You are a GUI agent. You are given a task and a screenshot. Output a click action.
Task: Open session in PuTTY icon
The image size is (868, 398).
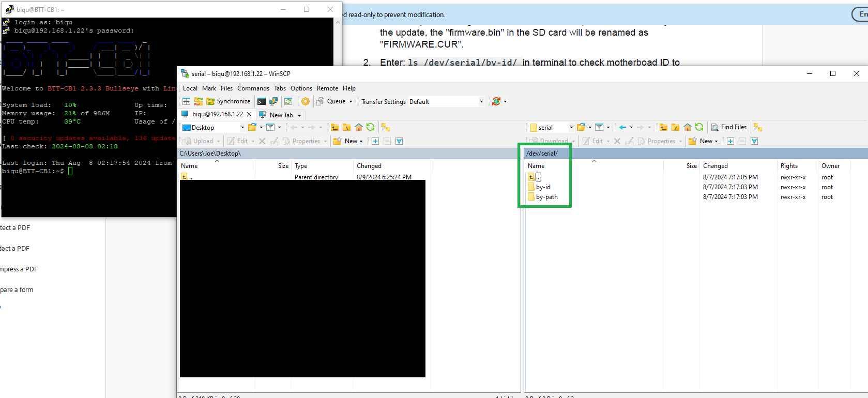[273, 101]
